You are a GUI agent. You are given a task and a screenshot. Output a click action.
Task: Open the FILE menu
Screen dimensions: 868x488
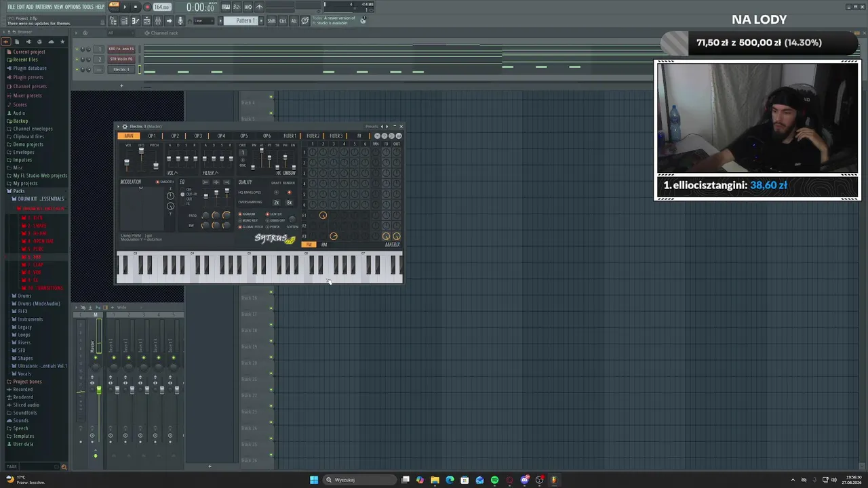(x=12, y=7)
